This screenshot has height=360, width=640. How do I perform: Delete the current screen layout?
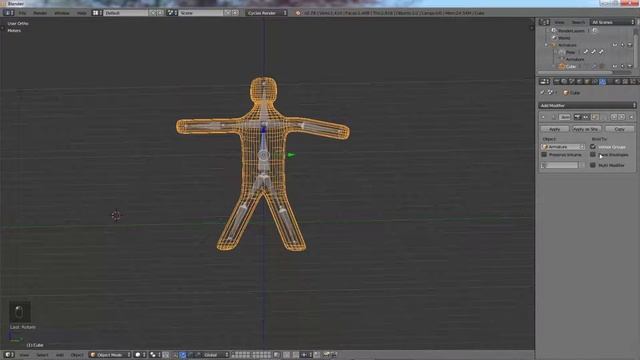160,13
